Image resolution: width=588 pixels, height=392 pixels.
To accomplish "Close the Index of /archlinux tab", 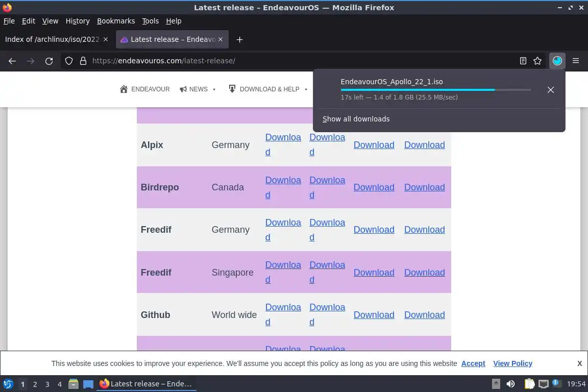I will click(106, 39).
